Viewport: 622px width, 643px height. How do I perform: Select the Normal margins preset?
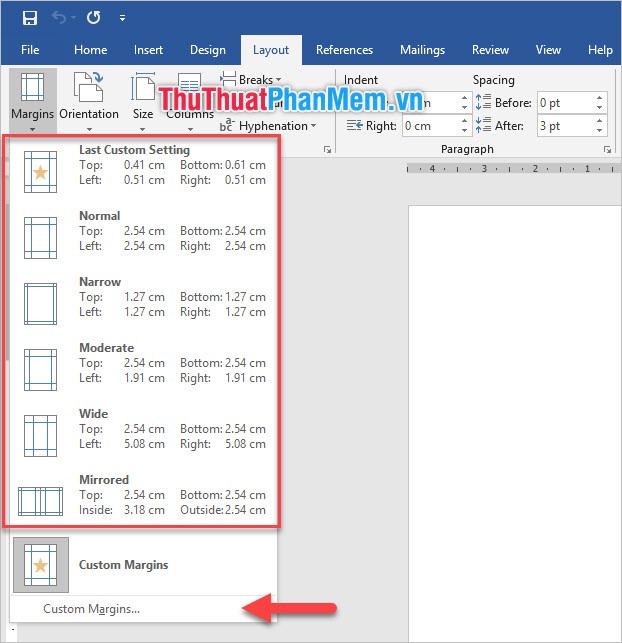click(x=142, y=235)
